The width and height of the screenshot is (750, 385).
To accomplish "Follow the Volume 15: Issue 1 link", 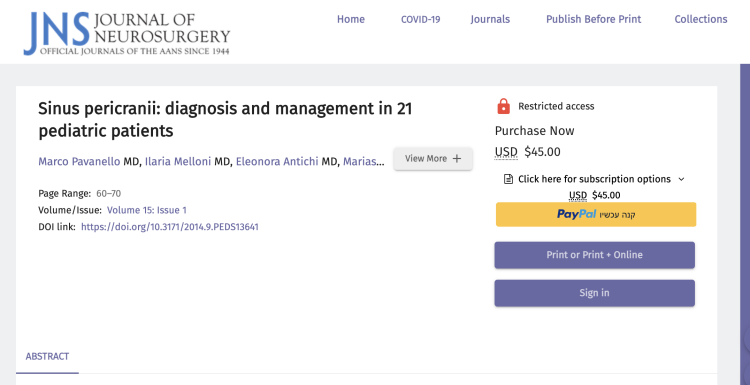I will coord(147,210).
